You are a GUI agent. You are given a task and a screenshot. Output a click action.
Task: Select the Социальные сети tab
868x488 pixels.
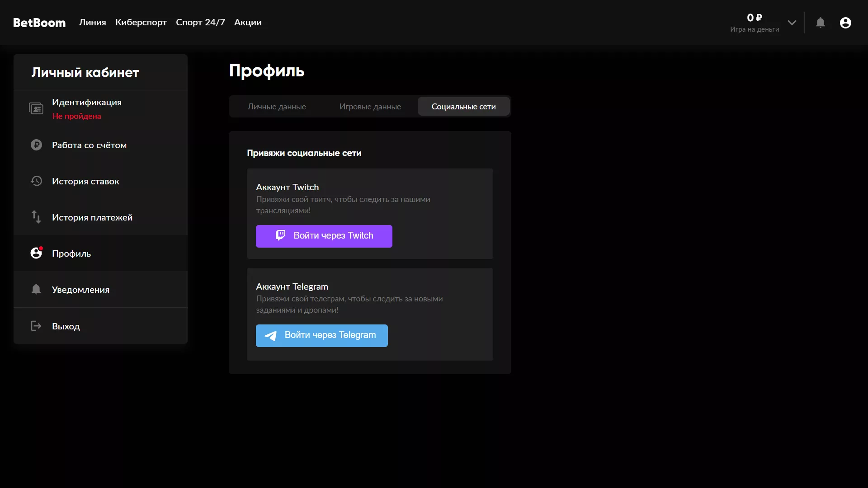[x=463, y=107]
